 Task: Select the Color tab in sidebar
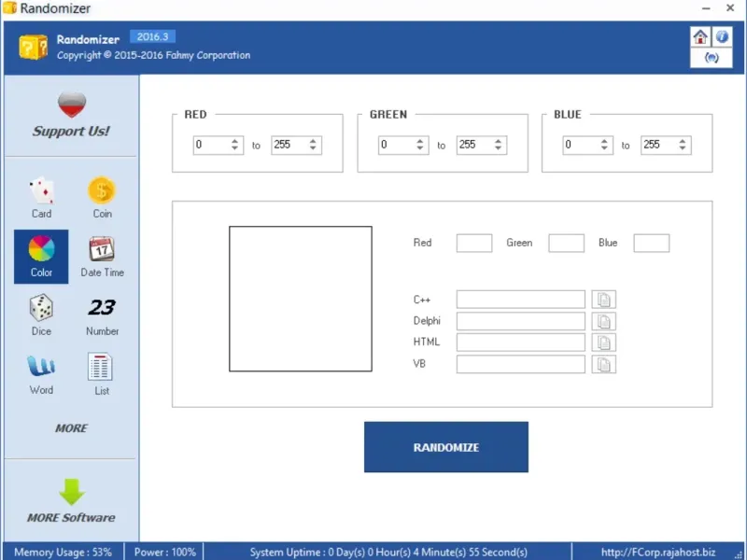[41, 257]
